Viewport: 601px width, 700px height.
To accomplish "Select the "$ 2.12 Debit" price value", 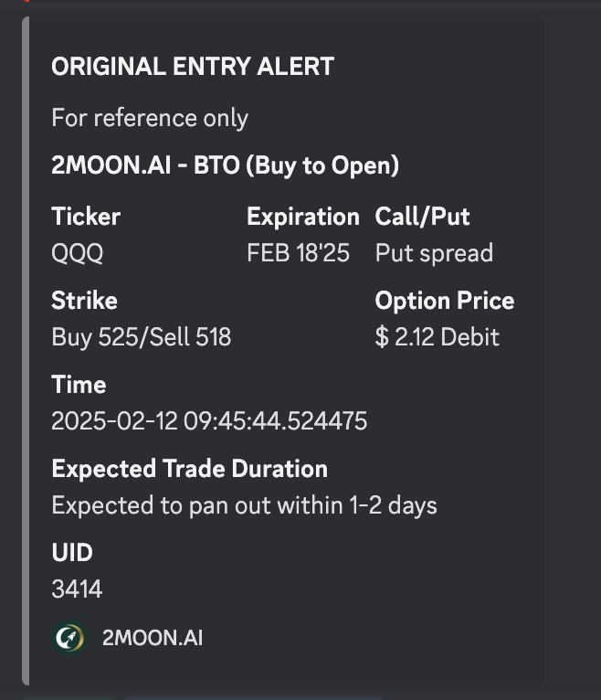I will [438, 337].
